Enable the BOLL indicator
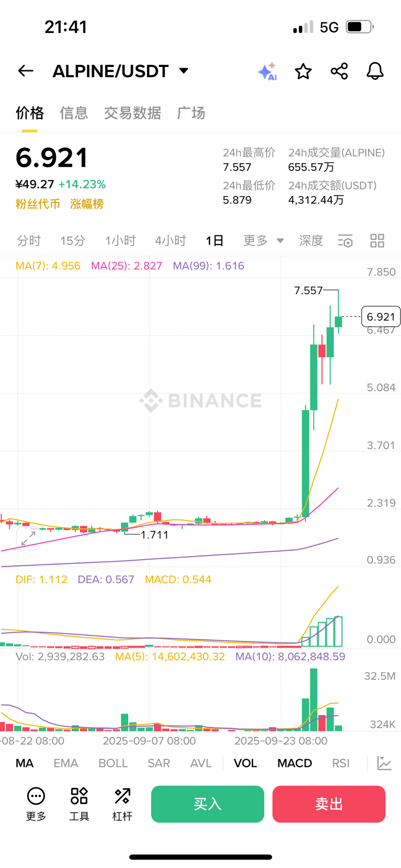 pos(113,763)
